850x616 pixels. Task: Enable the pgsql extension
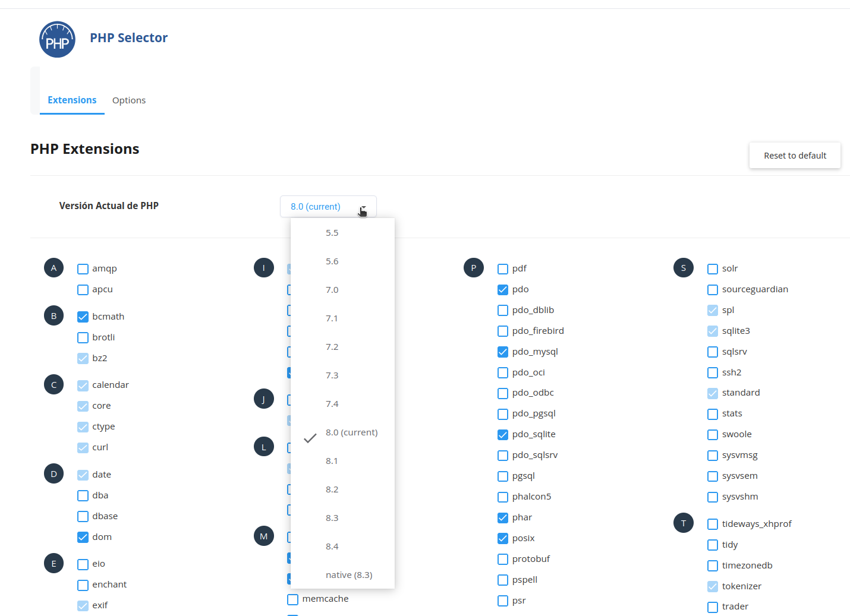tap(503, 476)
